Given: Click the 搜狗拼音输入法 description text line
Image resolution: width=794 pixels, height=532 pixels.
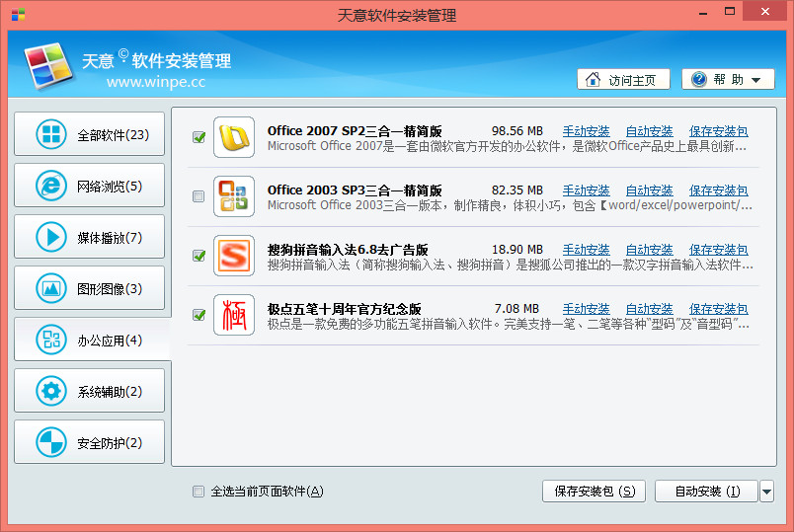Looking at the screenshot, I should point(511,265).
